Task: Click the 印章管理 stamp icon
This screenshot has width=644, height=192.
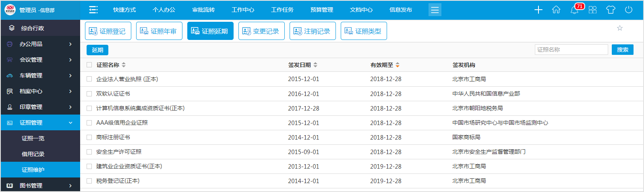Action: pos(10,107)
